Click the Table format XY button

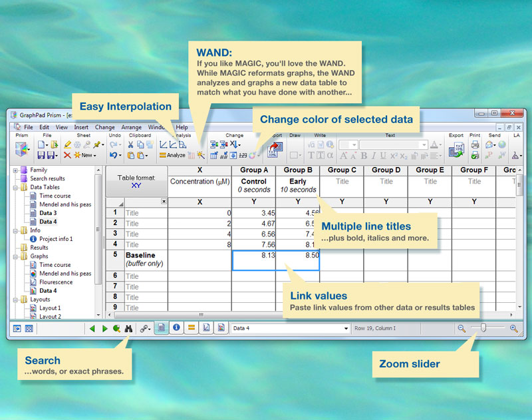136,181
